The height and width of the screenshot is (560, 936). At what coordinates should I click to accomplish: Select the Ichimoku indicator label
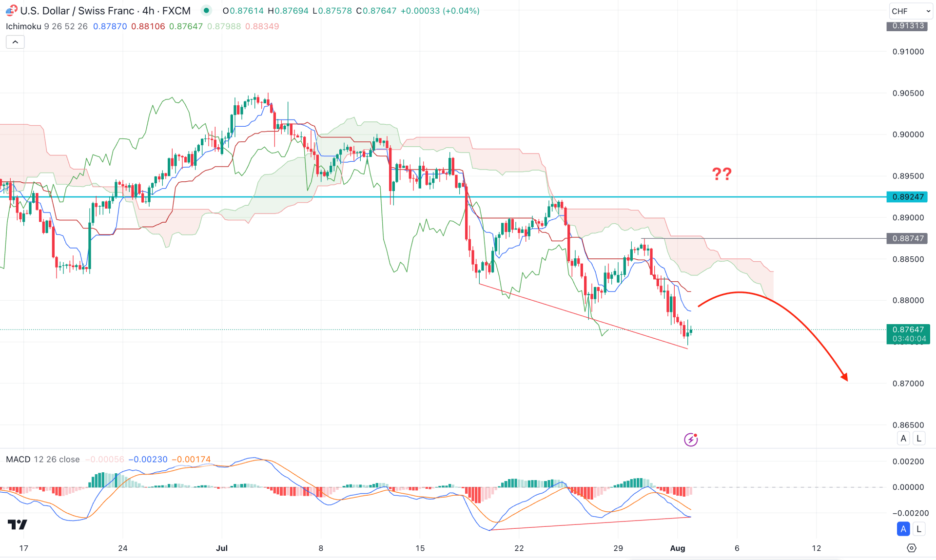pyautogui.click(x=23, y=26)
